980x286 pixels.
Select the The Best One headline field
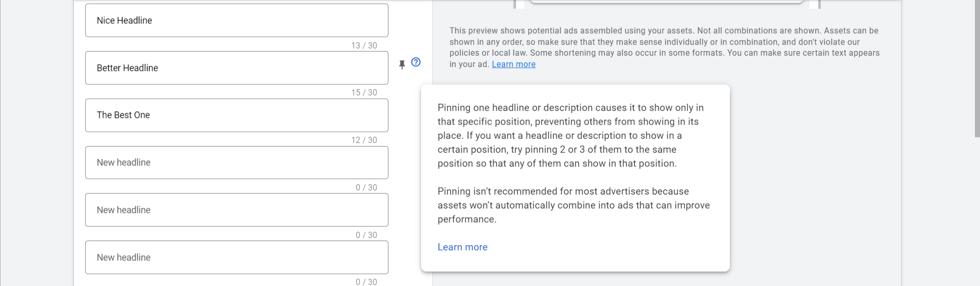237,115
